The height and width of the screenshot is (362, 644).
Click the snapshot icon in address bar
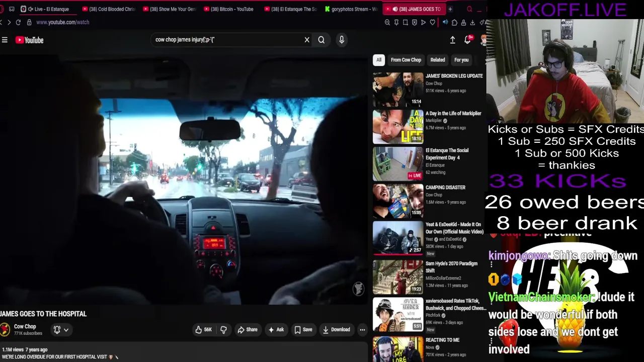pyautogui.click(x=406, y=22)
